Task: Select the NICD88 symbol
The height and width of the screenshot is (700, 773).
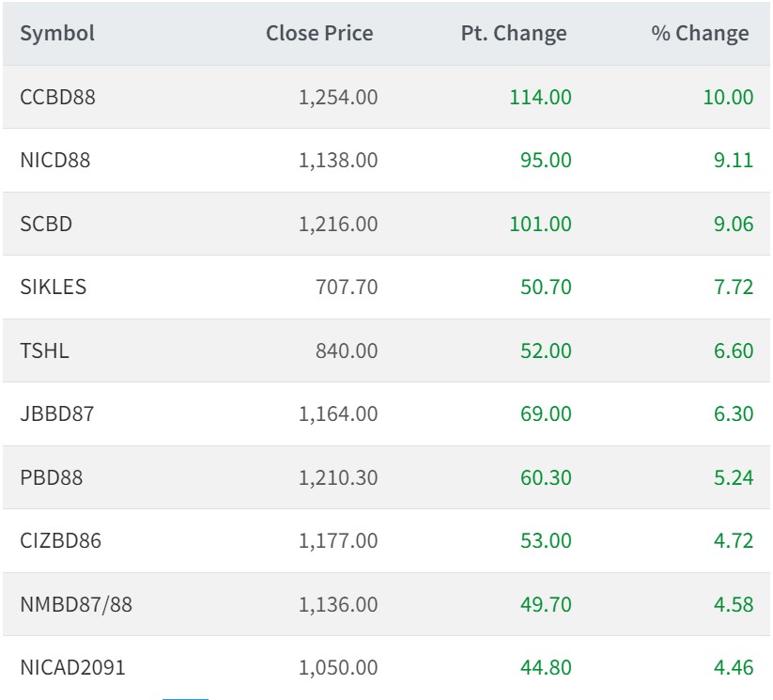Action: click(x=55, y=161)
